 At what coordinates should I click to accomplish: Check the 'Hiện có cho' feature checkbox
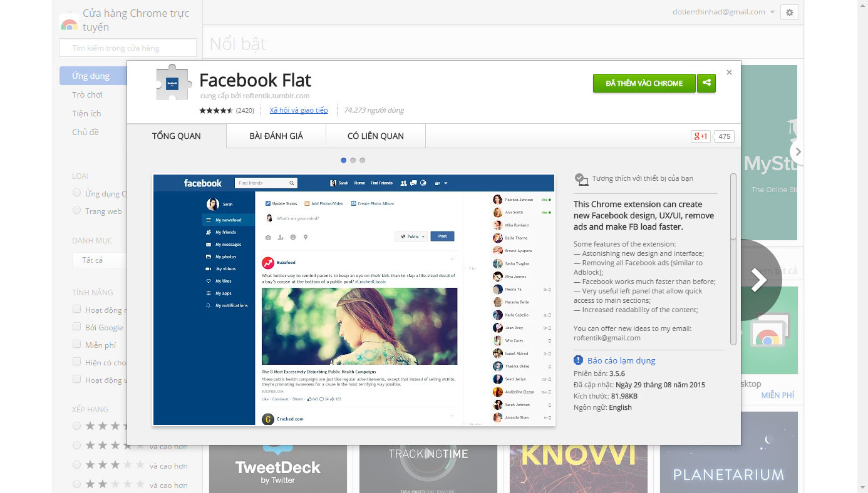76,362
